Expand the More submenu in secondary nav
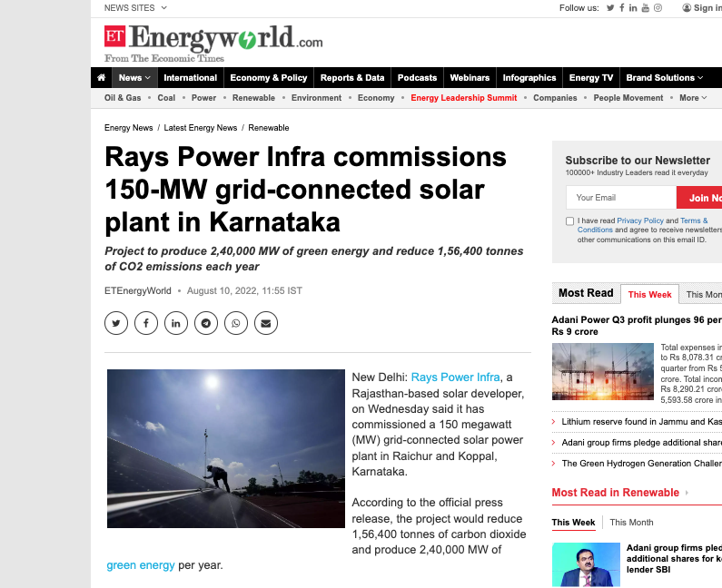This screenshot has height=588, width=722. pyautogui.click(x=693, y=98)
